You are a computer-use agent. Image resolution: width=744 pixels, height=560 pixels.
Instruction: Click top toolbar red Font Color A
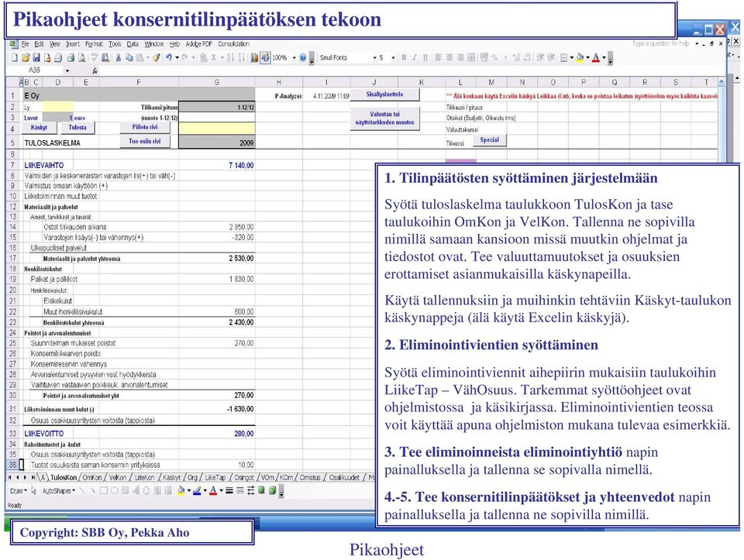coord(596,57)
